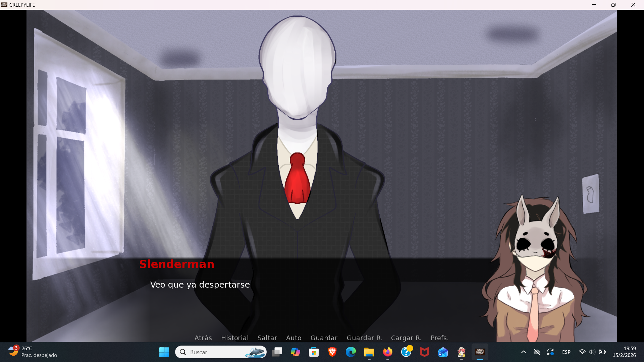Change the ESP input language
Image resolution: width=644 pixels, height=362 pixels.
point(566,352)
